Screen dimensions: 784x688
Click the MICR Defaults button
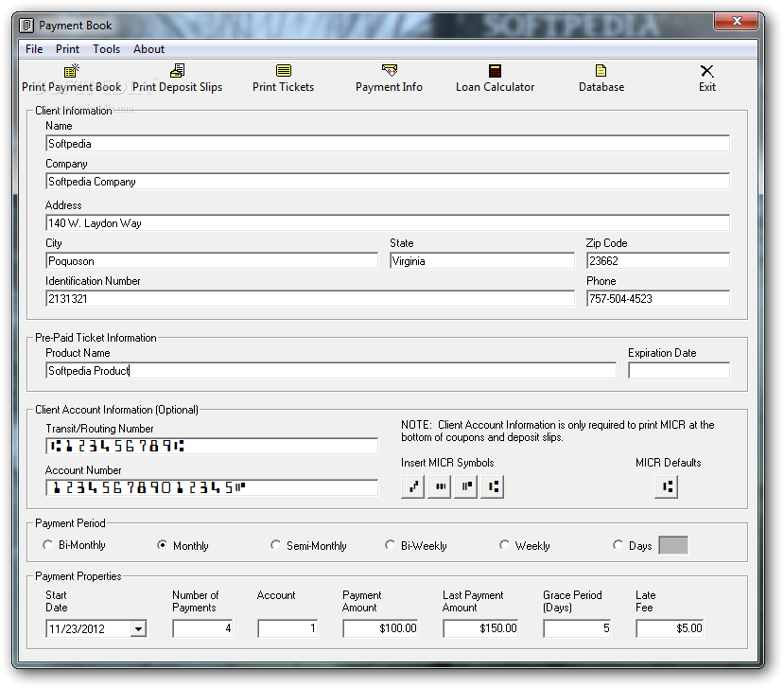click(667, 486)
